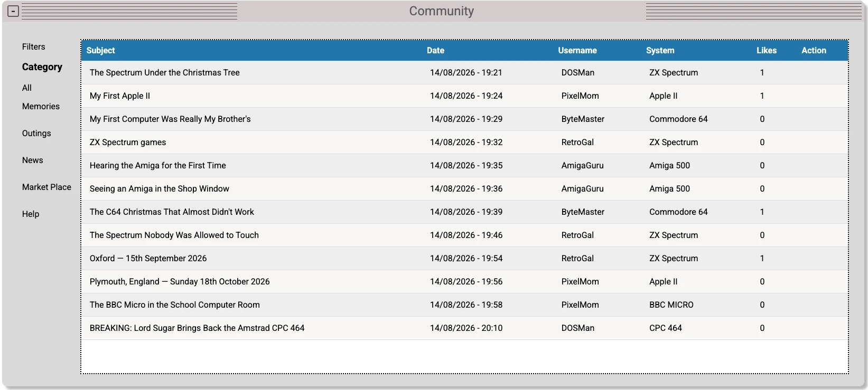Click the Username column header
Screen dimensions: 868x390
tap(577, 50)
